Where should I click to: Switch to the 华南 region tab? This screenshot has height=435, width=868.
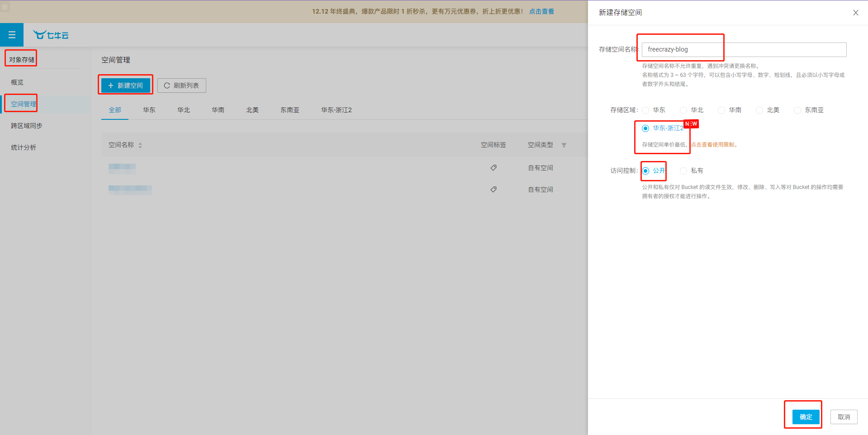(218, 110)
